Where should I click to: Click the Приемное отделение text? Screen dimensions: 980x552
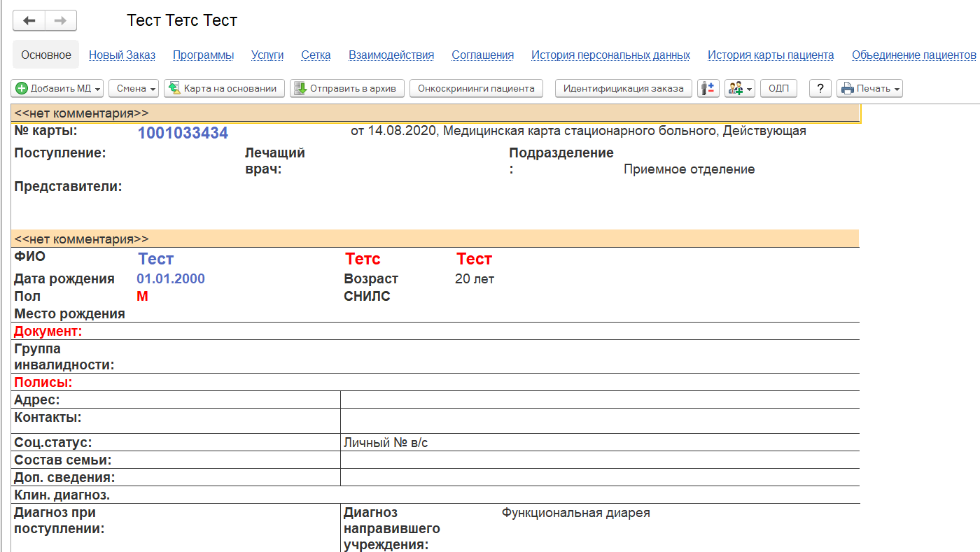point(689,169)
